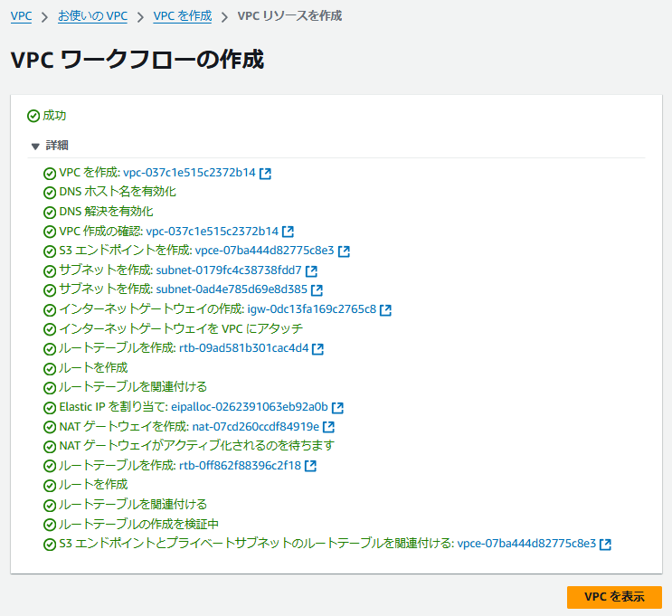Open vpce-07ba444d82775c8e3 link in the last row

point(526,544)
